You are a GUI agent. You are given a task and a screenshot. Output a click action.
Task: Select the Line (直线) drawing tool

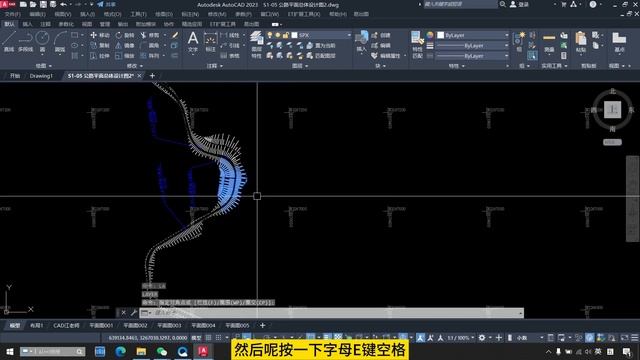9,41
